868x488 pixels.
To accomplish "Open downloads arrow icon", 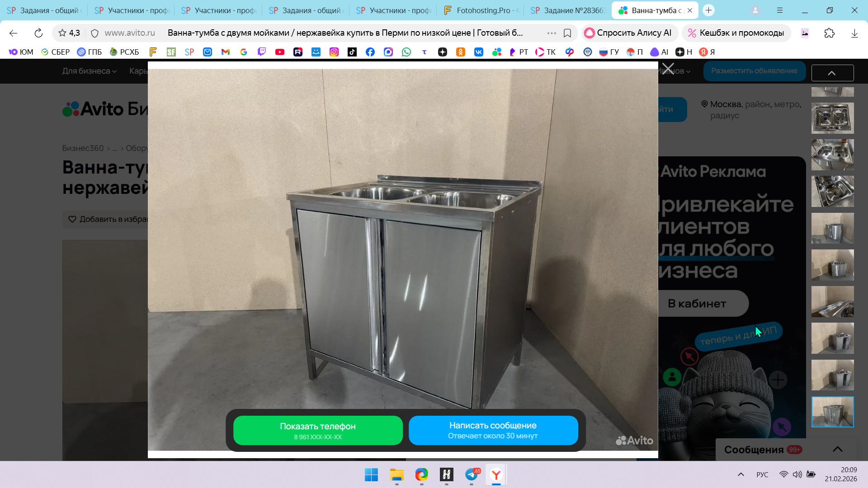I will pos(854,33).
